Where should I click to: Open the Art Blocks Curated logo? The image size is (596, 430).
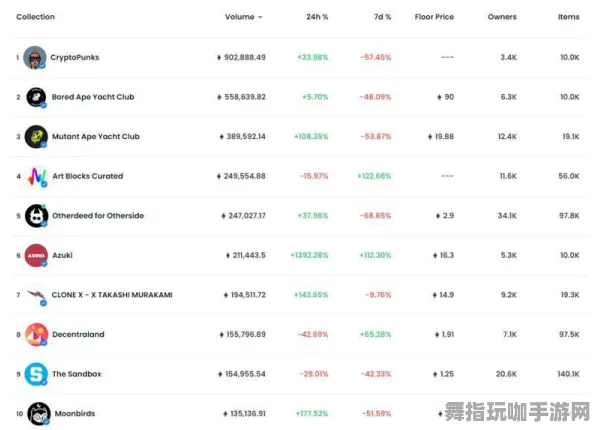point(36,176)
